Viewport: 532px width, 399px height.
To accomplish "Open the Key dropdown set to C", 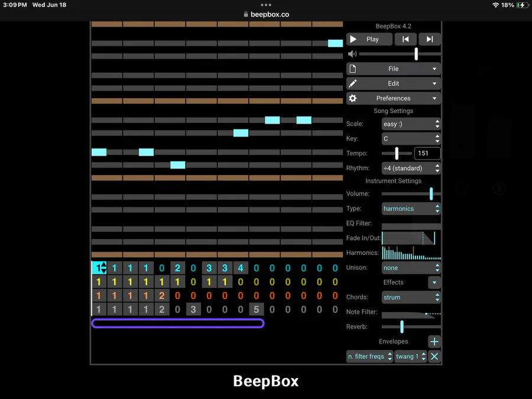I will (x=411, y=138).
